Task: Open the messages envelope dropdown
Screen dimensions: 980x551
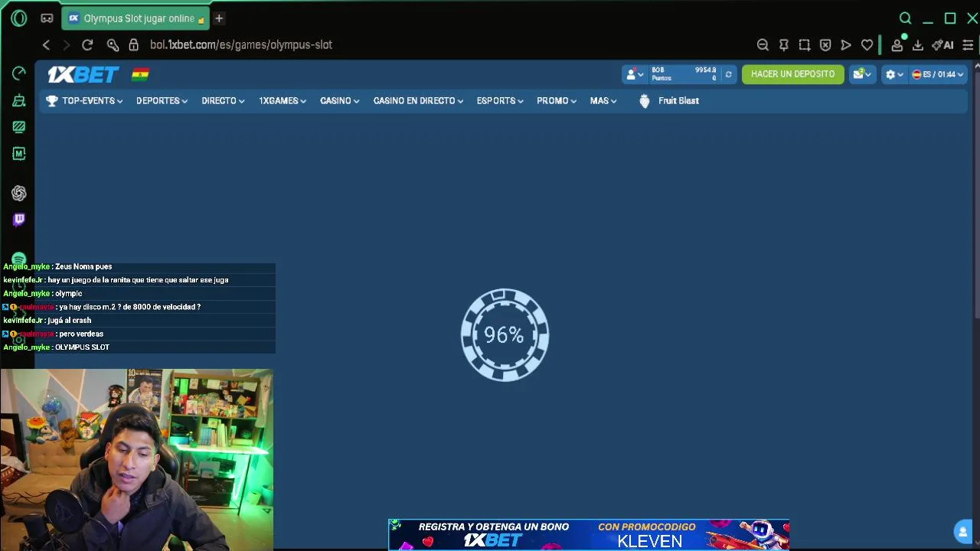Action: (x=862, y=74)
